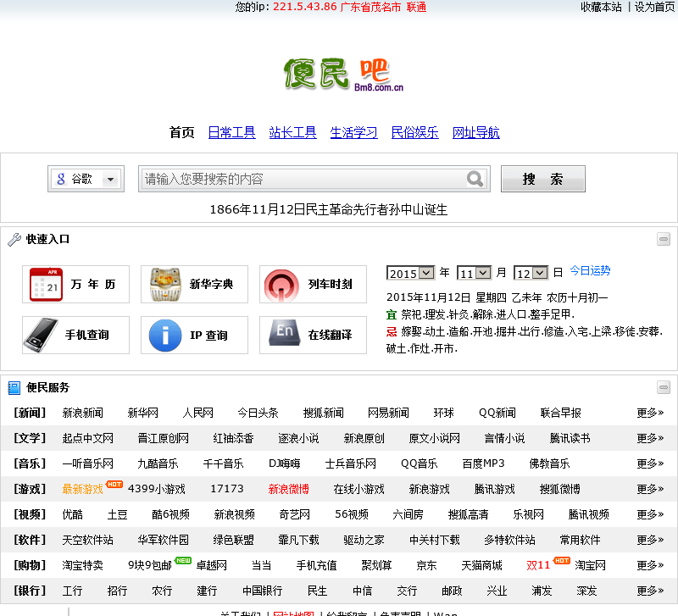Open the 今日运势 link
This screenshot has width=678, height=616.
tap(590, 271)
